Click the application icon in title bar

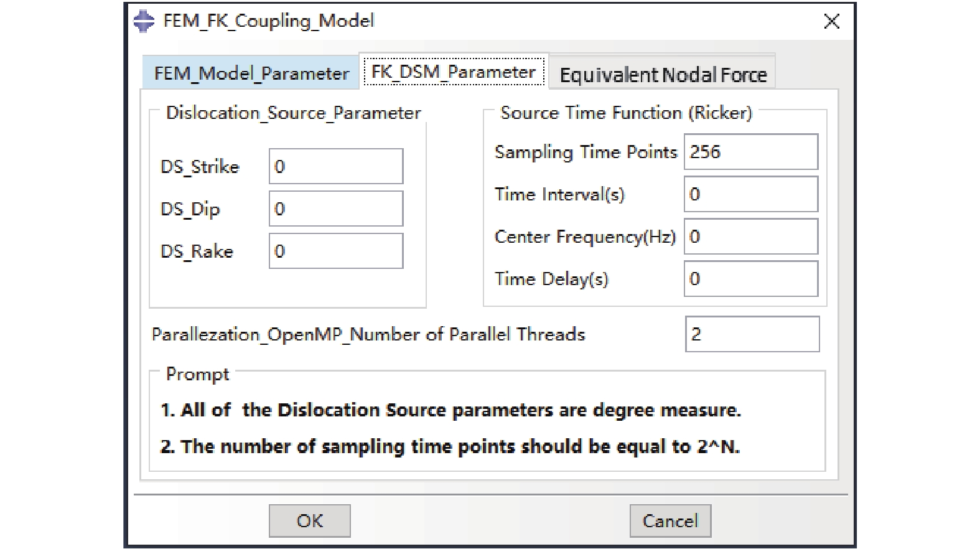click(144, 21)
